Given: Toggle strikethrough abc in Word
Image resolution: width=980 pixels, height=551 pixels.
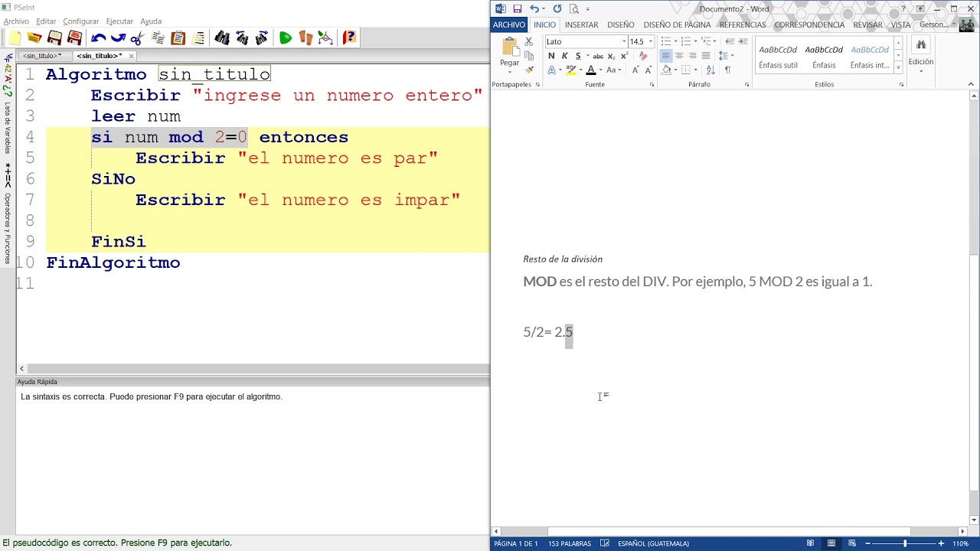Looking at the screenshot, I should 599,56.
